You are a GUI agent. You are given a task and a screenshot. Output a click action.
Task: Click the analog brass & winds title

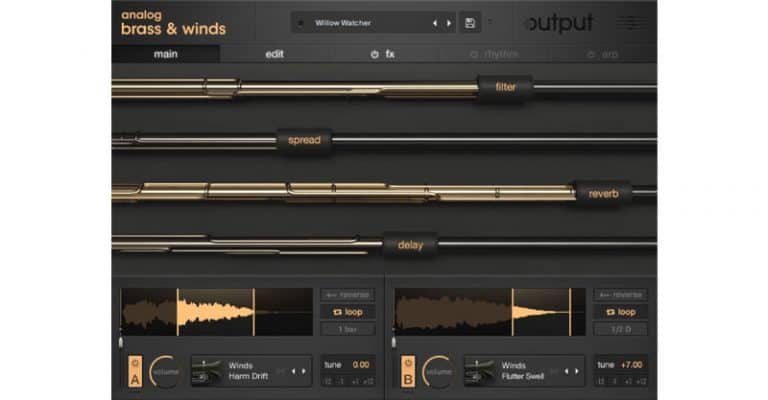[173, 24]
